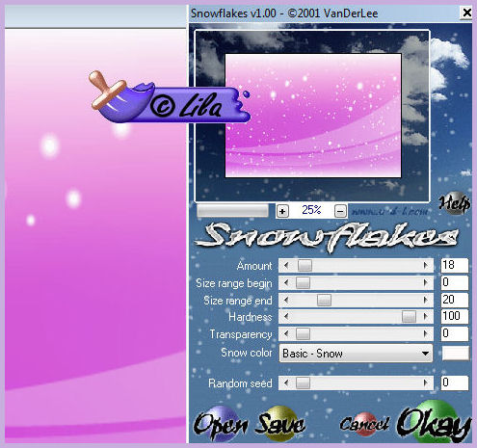The width and height of the screenshot is (477, 448).
Task: Click the Amount value field showing 18
Action: click(x=455, y=265)
